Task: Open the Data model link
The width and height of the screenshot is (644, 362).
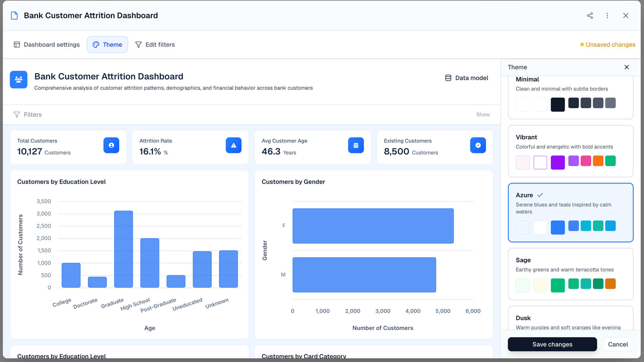Action: (x=467, y=78)
